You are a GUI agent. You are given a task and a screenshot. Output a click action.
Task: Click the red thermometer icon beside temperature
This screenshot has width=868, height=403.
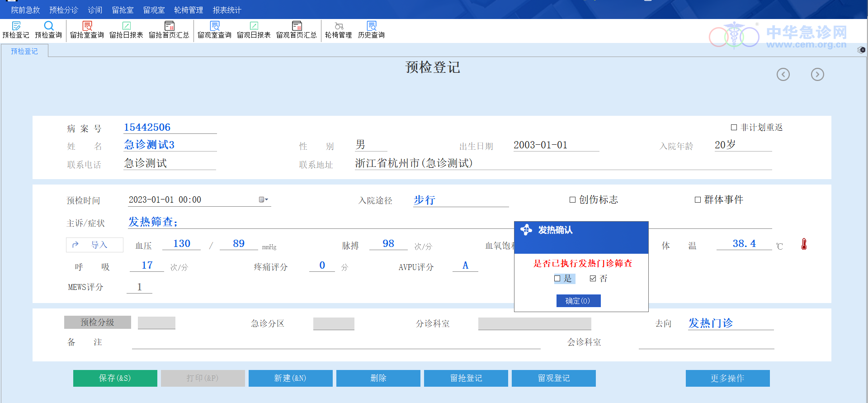click(804, 244)
